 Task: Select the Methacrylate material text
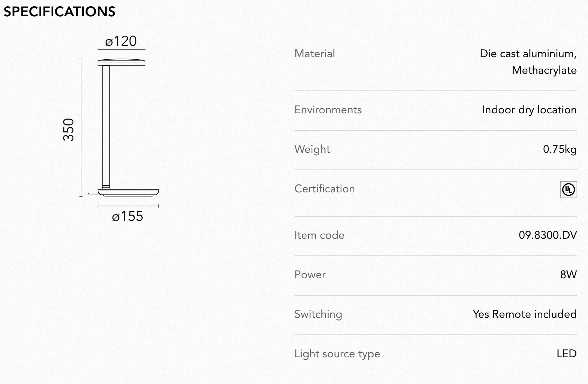pyautogui.click(x=544, y=70)
